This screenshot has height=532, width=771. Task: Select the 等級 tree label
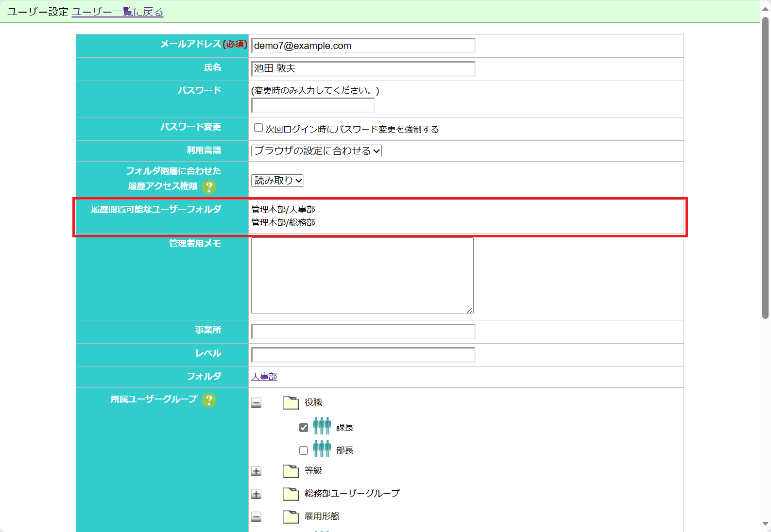click(313, 471)
